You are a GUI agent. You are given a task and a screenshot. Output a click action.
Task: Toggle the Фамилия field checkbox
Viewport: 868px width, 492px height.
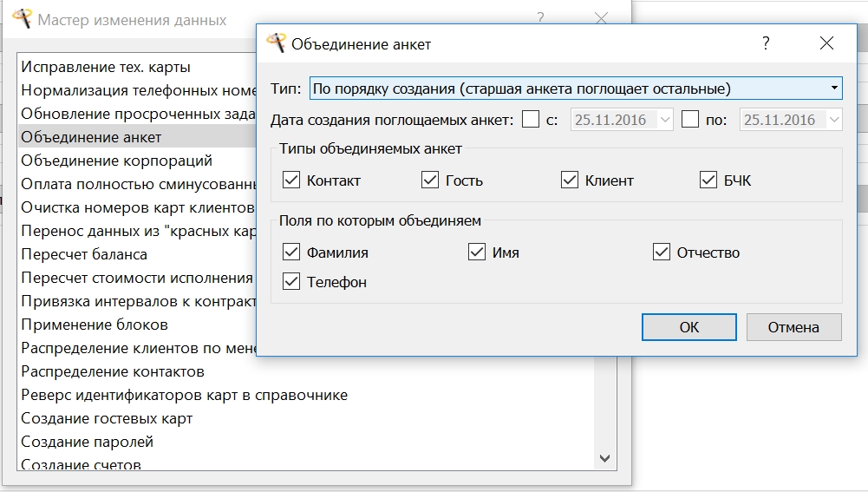point(291,252)
